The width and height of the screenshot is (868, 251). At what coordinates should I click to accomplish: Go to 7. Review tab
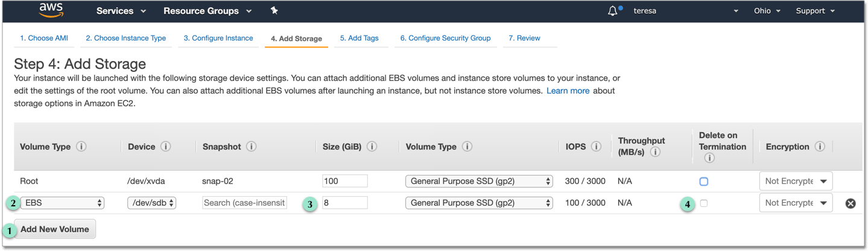point(524,38)
